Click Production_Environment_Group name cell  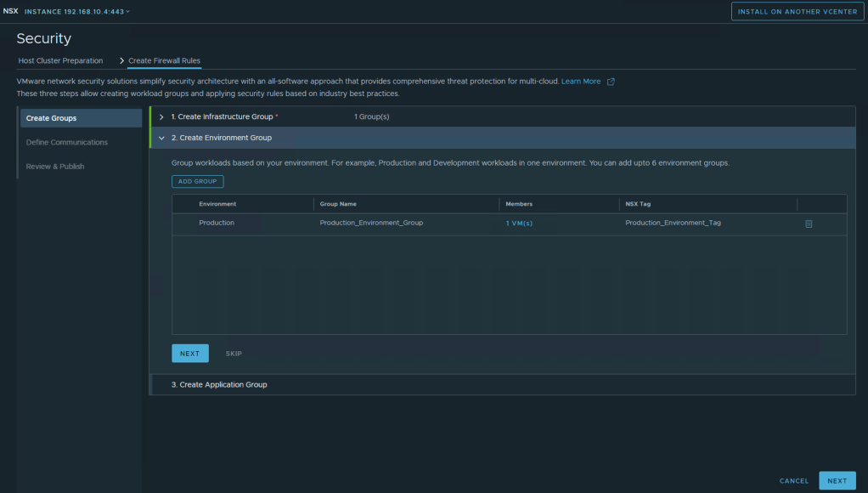371,223
